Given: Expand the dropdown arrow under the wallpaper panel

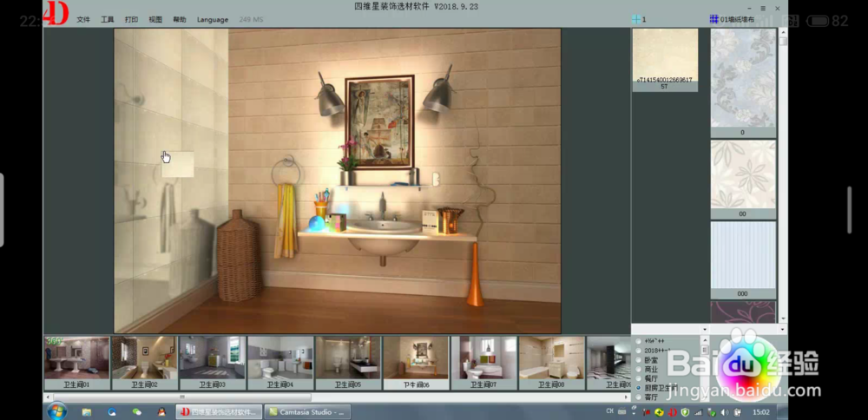Looking at the screenshot, I should tap(783, 329).
